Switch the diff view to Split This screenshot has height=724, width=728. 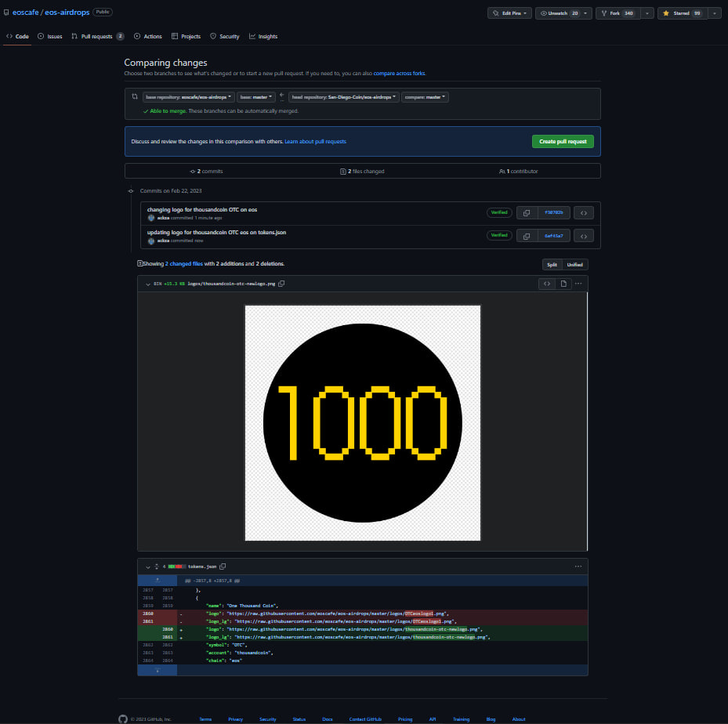tap(552, 265)
